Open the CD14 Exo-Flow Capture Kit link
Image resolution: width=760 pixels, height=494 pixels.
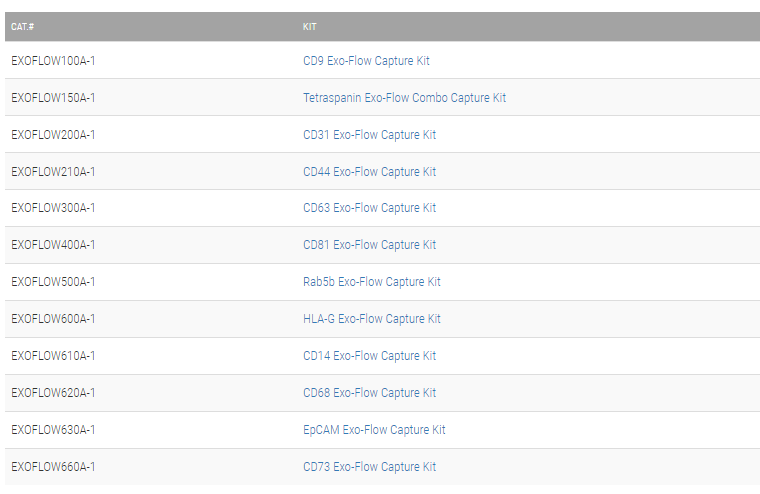point(369,356)
